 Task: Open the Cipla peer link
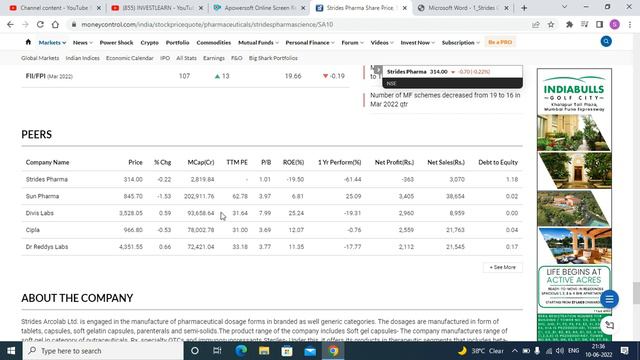click(x=33, y=230)
